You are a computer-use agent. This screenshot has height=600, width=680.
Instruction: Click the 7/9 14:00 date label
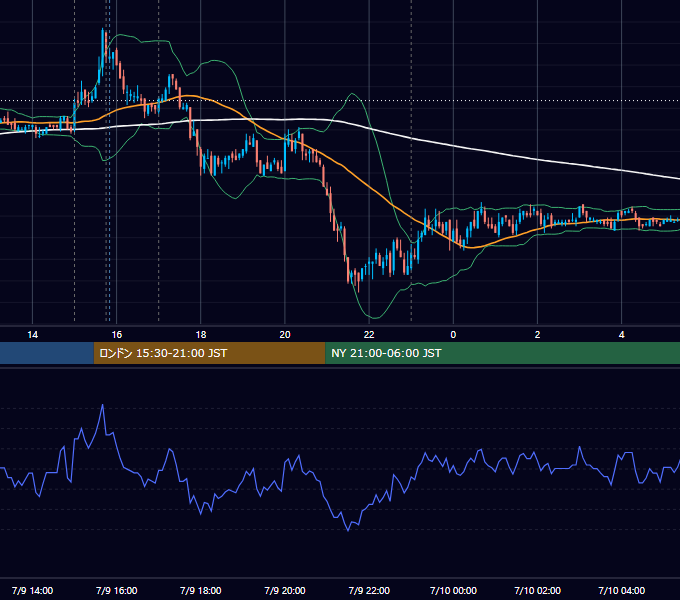tap(33, 590)
